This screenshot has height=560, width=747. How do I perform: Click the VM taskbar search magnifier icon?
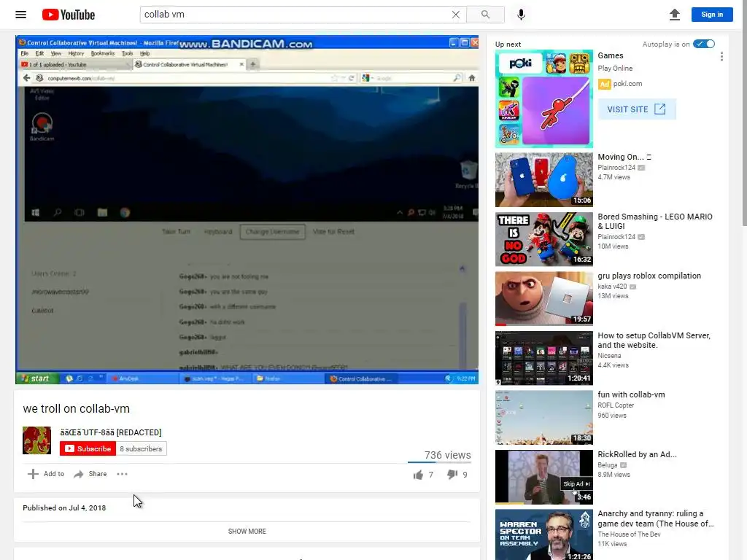point(58,213)
